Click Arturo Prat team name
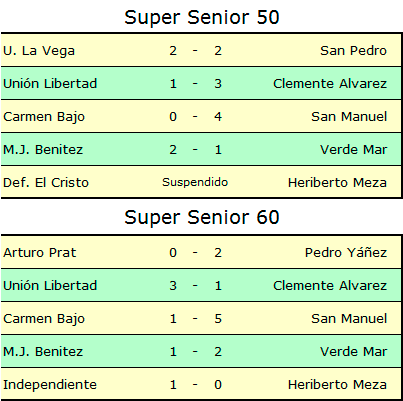Image resolution: width=403 pixels, height=401 pixels. (40, 253)
